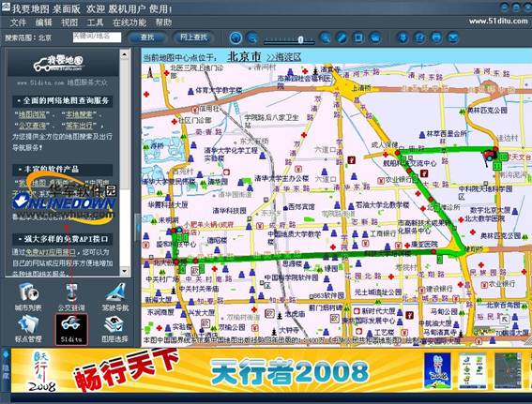The width and height of the screenshot is (532, 404).
Task: Open the 标点管理 marker management icon
Action: click(x=28, y=329)
